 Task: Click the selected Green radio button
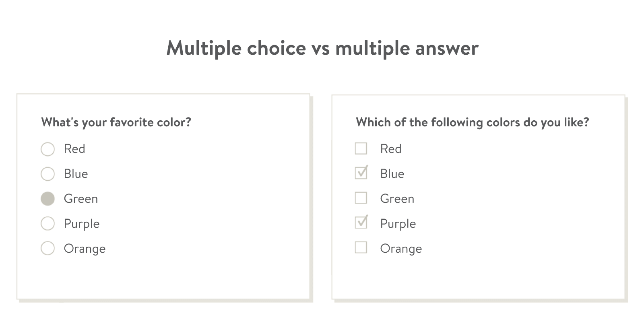click(x=47, y=199)
